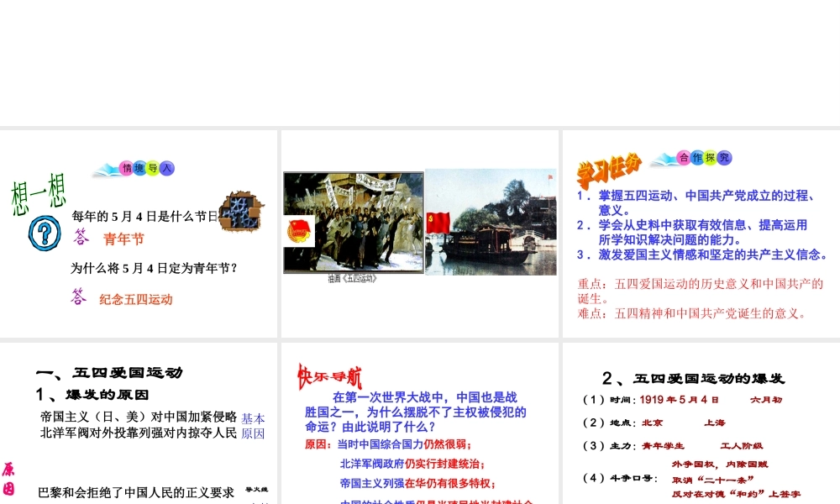Click the line 帝国主义（日、美）对中国加紧侵略

(139, 417)
